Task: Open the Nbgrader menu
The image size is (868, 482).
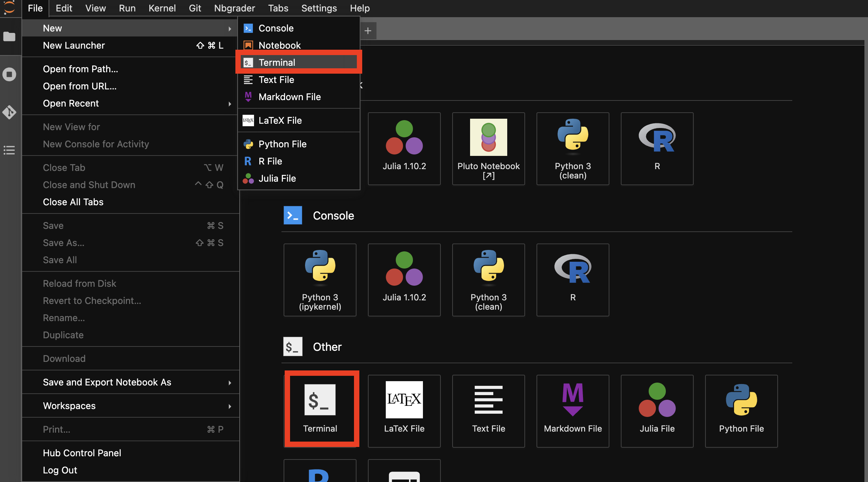Action: pyautogui.click(x=234, y=8)
